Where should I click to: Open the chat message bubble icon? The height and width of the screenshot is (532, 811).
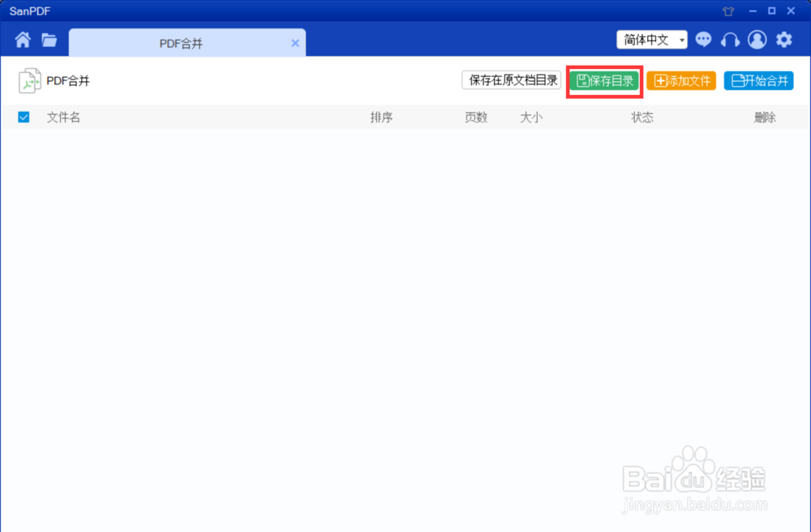point(703,40)
